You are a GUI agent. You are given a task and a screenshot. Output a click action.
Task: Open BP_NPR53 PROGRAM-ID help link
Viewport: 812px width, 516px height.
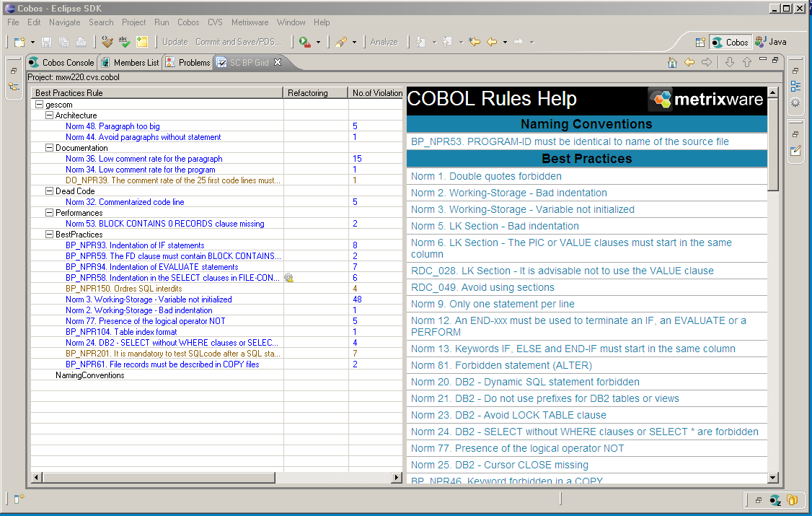coord(570,141)
